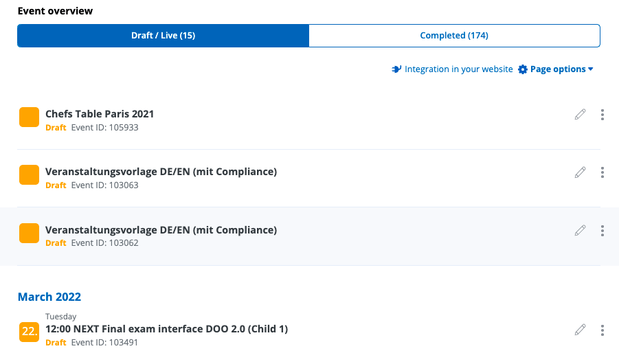Click the orange 22. date badge

[29, 332]
